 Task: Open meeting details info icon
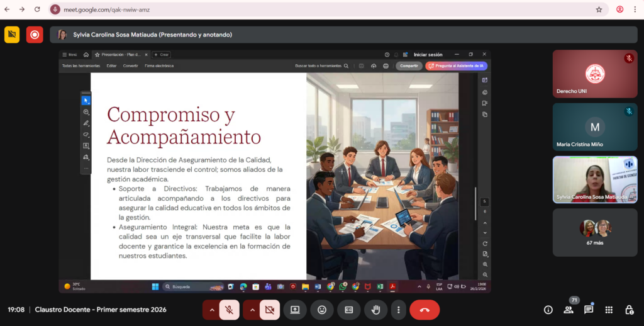[548, 310]
